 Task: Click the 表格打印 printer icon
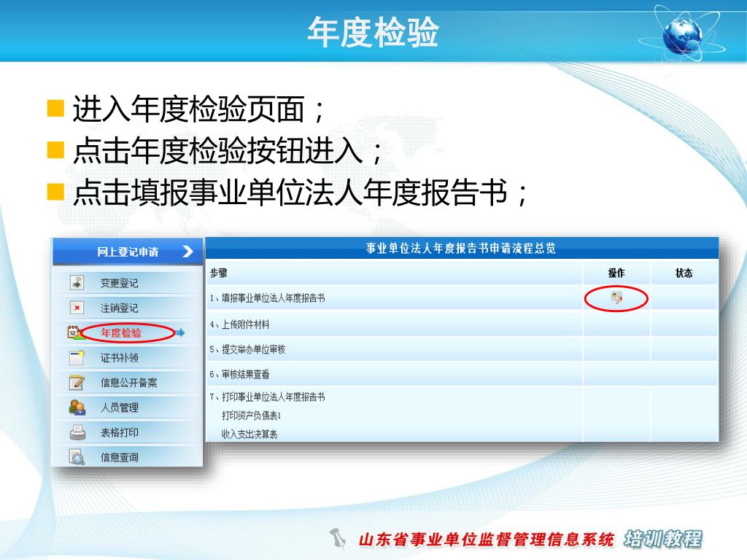pos(77,432)
